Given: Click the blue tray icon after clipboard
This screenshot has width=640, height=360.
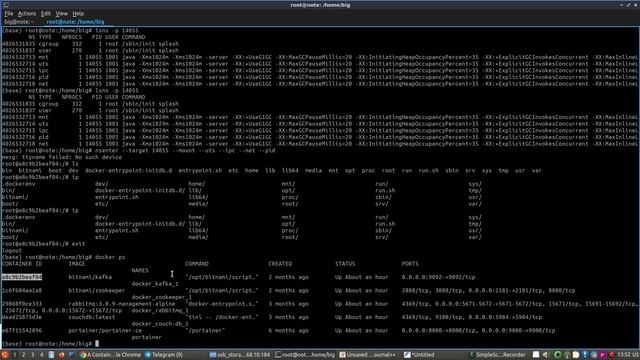Looking at the screenshot, I should click(x=585, y=355).
